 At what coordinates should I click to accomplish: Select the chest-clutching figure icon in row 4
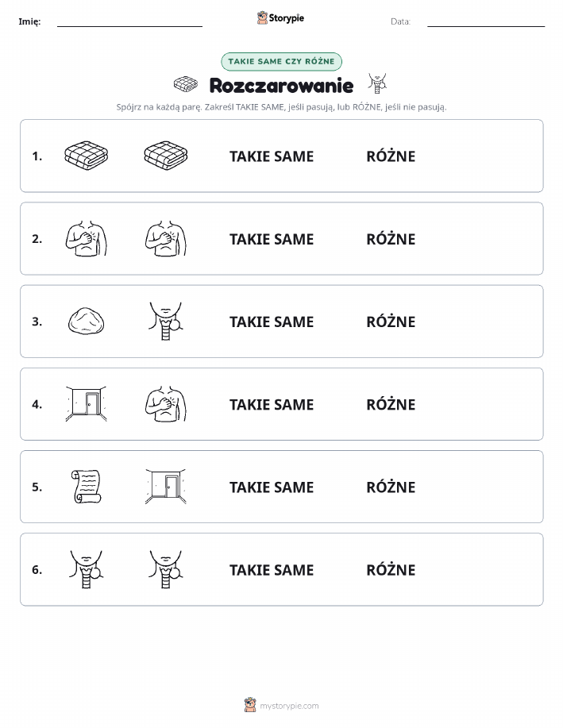click(x=166, y=403)
